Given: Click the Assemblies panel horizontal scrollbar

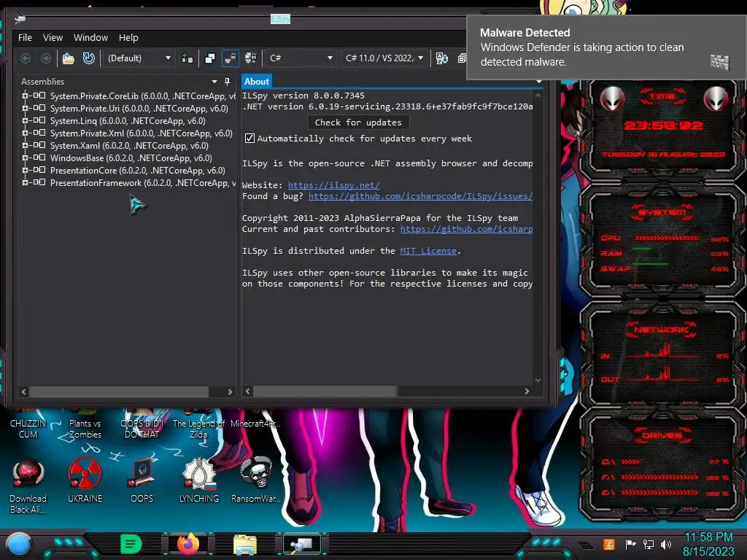Looking at the screenshot, I should click(x=127, y=392).
